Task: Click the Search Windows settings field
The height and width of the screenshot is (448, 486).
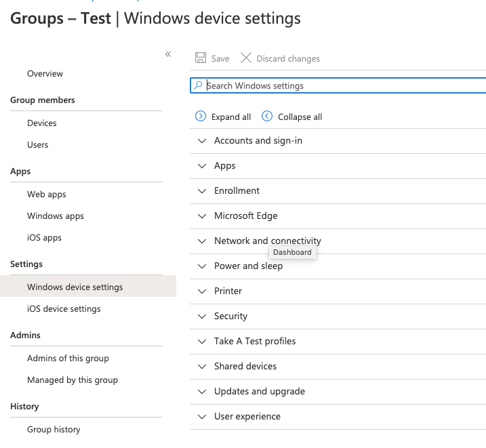Action: point(339,85)
